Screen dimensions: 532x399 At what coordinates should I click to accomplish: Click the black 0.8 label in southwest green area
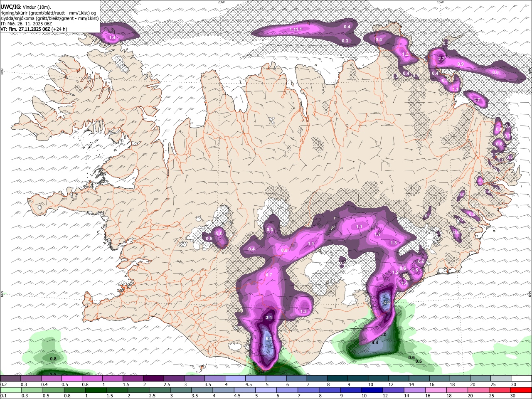[x=53, y=359]
